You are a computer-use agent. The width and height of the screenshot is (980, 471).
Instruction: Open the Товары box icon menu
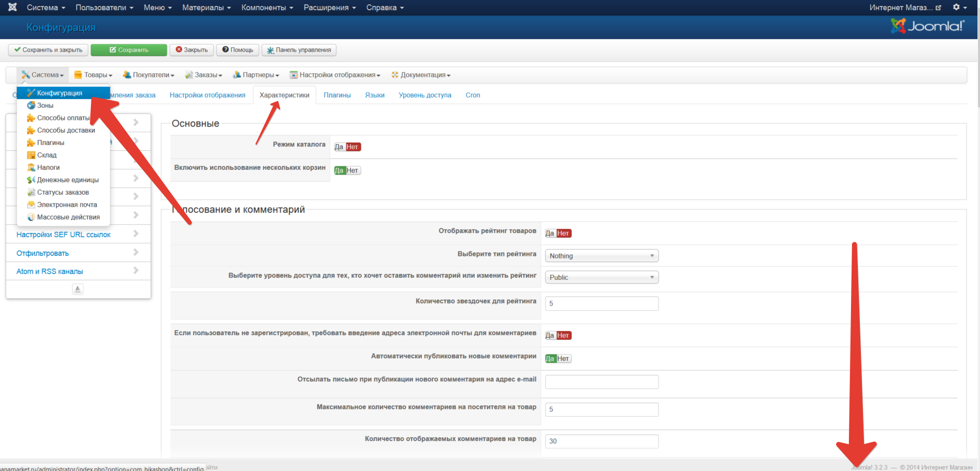tap(93, 75)
